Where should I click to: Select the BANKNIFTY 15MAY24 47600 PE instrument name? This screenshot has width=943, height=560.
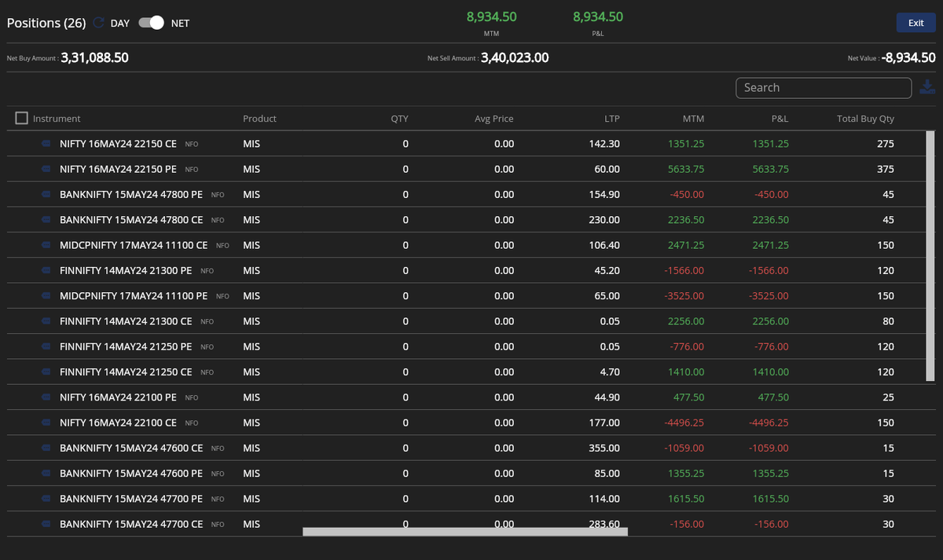[131, 474]
